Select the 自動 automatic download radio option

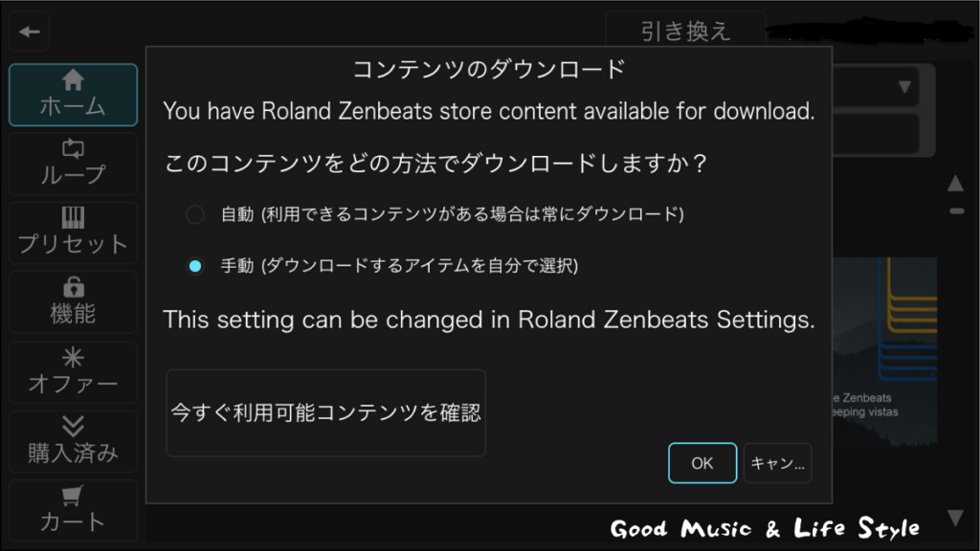pos(195,214)
